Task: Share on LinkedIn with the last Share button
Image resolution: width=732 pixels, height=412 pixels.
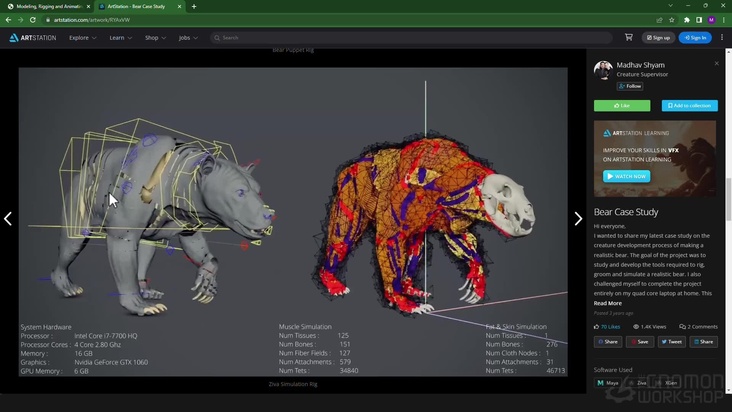Action: (704, 342)
